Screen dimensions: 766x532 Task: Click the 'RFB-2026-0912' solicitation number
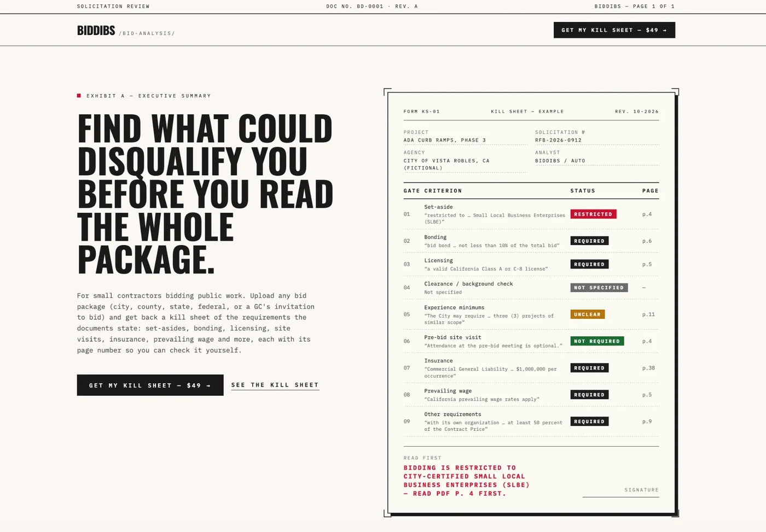click(558, 141)
